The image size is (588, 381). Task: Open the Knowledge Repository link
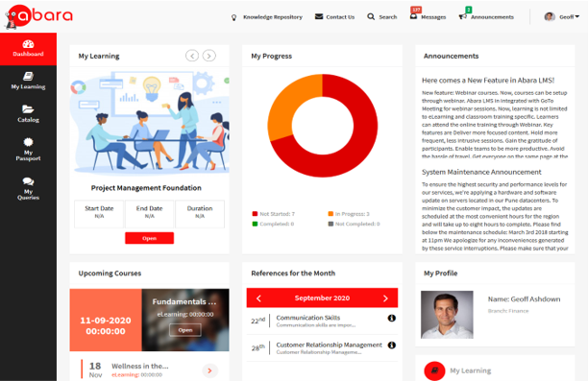(x=273, y=17)
